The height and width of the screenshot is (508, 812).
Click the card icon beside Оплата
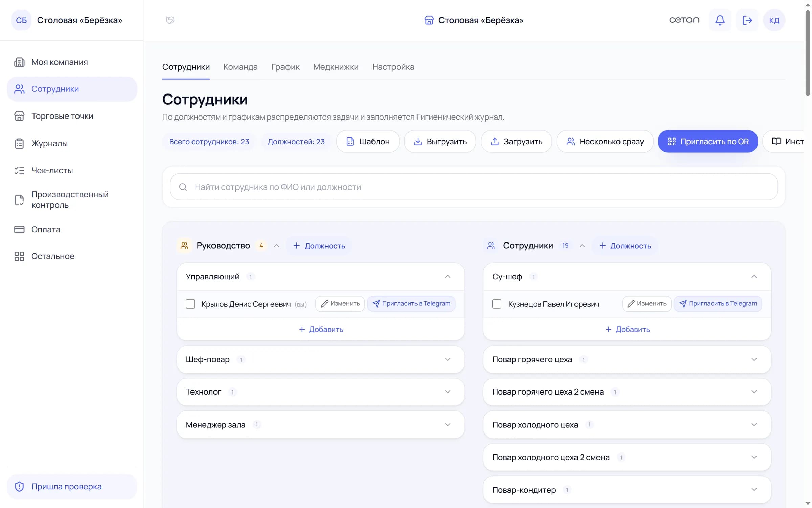[x=19, y=229]
